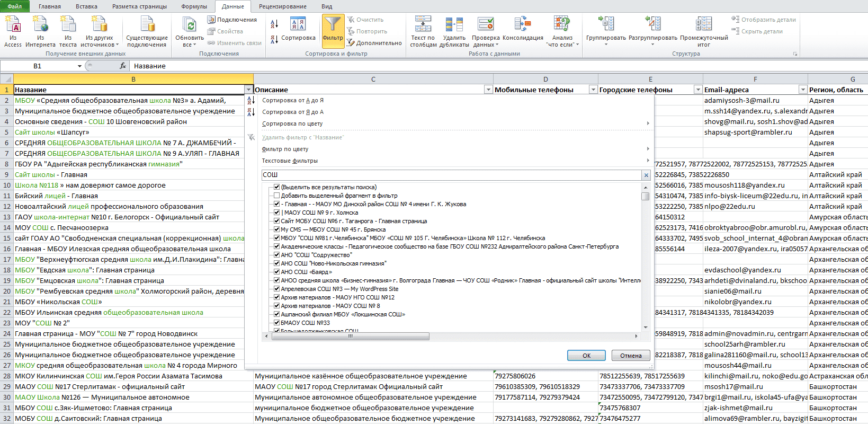Image resolution: width=868 pixels, height=424 pixels.
Task: Open Connections (Подключения)
Action: 232,20
